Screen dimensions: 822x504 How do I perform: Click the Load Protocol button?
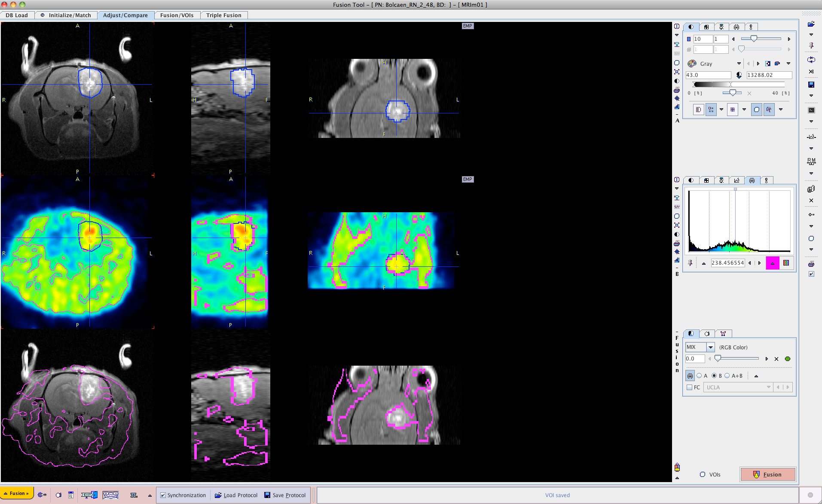click(236, 495)
